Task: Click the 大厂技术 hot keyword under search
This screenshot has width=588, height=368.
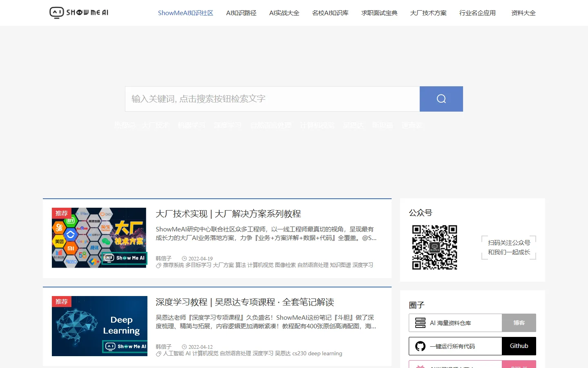Action: click(x=156, y=126)
